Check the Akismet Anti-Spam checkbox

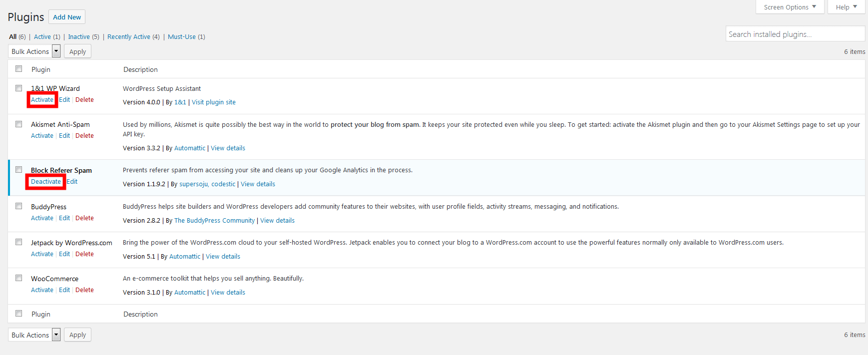click(19, 124)
